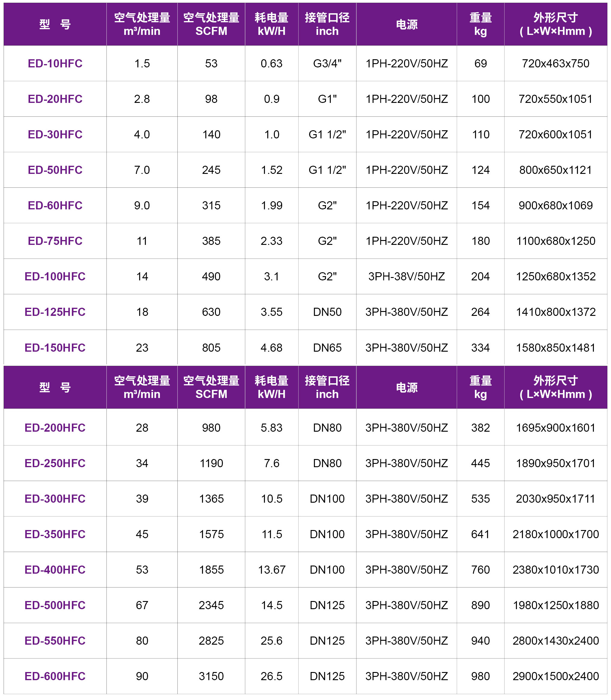This screenshot has height=700, width=611.
Task: Click the 13.67 power consumption value
Action: click(272, 570)
